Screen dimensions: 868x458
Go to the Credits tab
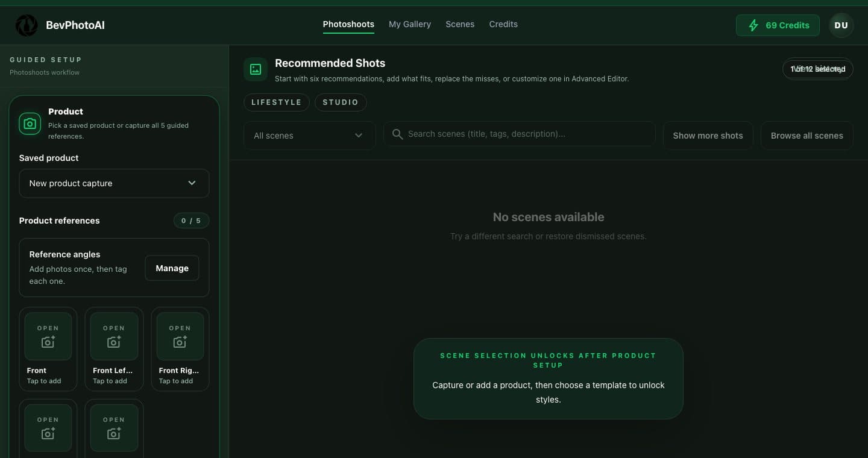click(x=503, y=24)
